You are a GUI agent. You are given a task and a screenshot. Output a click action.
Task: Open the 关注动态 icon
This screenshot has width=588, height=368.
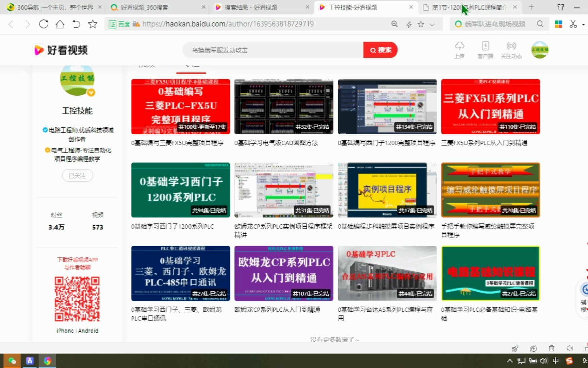(511, 50)
